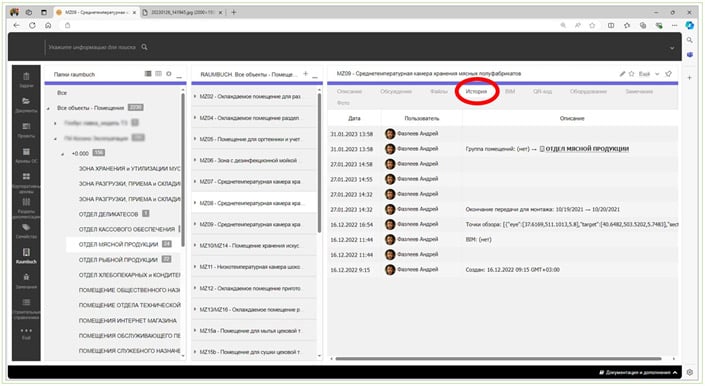
Task: Click the refresh circle icon in Папки raumbuch header
Action: coord(169,74)
